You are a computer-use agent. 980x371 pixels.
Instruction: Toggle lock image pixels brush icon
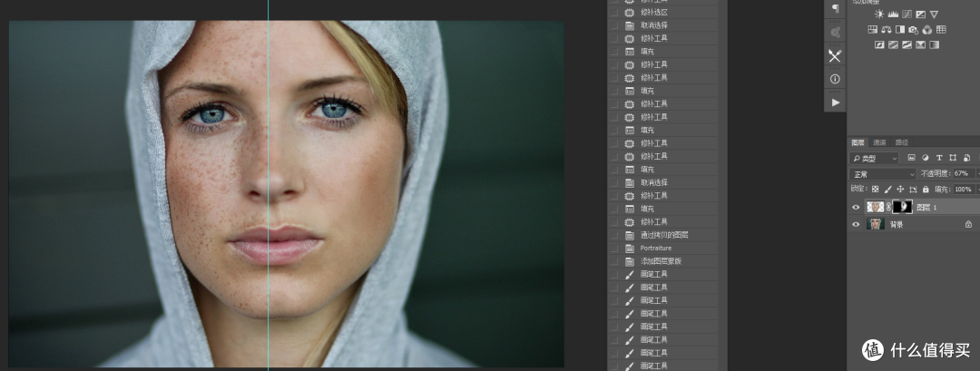coord(888,190)
